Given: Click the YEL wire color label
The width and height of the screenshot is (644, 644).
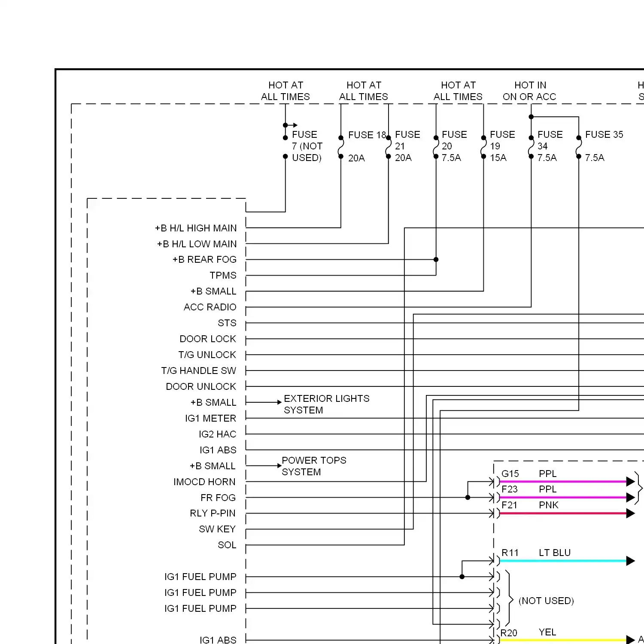Looking at the screenshot, I should tap(547, 632).
